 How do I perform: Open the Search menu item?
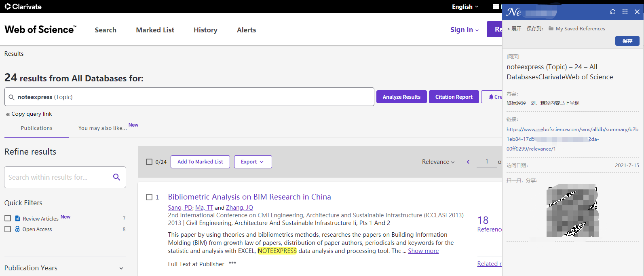point(106,30)
